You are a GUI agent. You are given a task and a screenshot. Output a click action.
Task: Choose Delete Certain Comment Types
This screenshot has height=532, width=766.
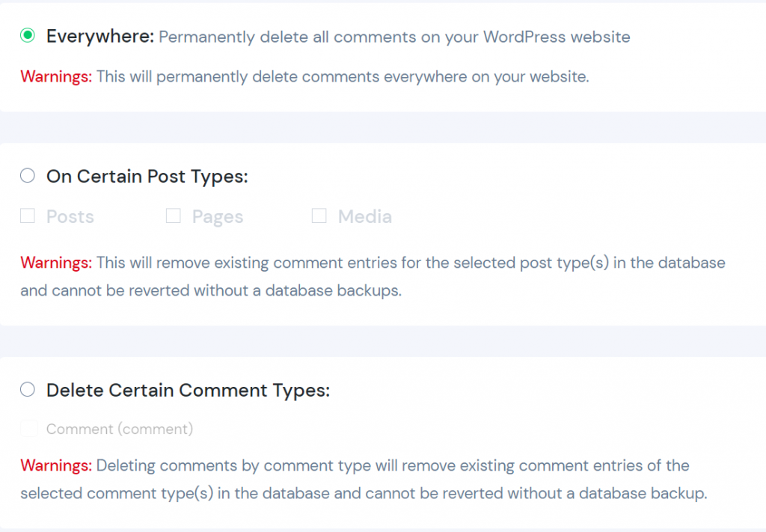click(27, 390)
